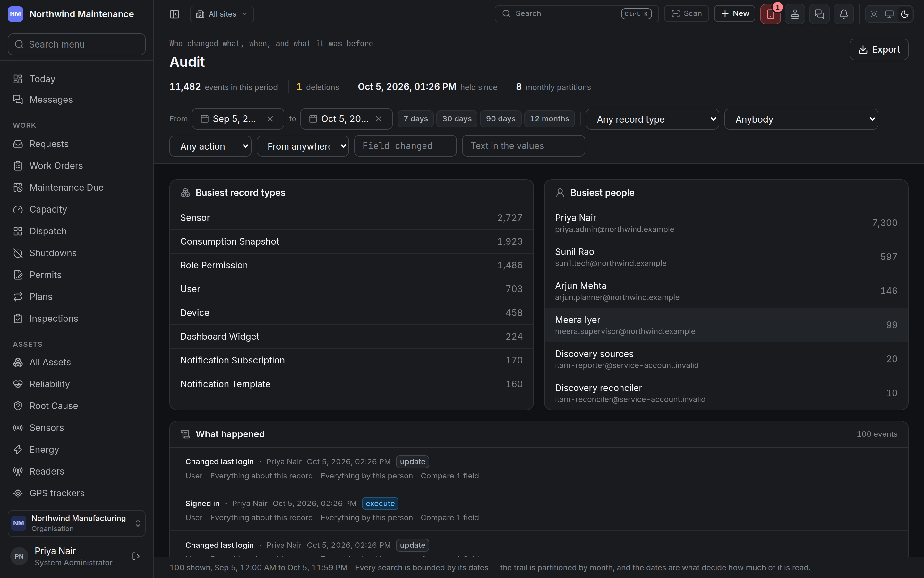Open the From anywhere dropdown
This screenshot has height=578, width=924.
pyautogui.click(x=303, y=146)
